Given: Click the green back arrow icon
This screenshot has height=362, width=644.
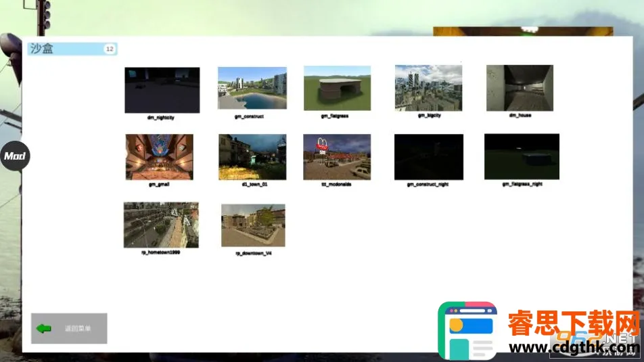Looking at the screenshot, I should 44,329.
